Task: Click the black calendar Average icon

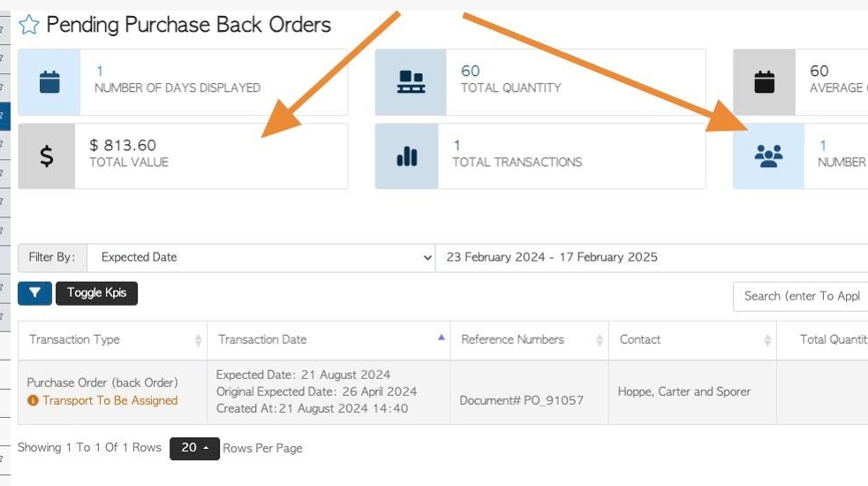Action: [764, 82]
